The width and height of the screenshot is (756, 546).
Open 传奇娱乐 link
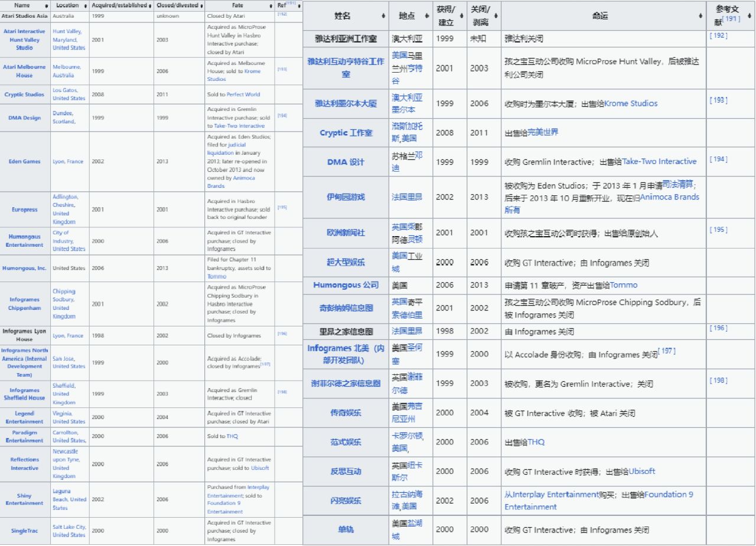click(x=346, y=413)
